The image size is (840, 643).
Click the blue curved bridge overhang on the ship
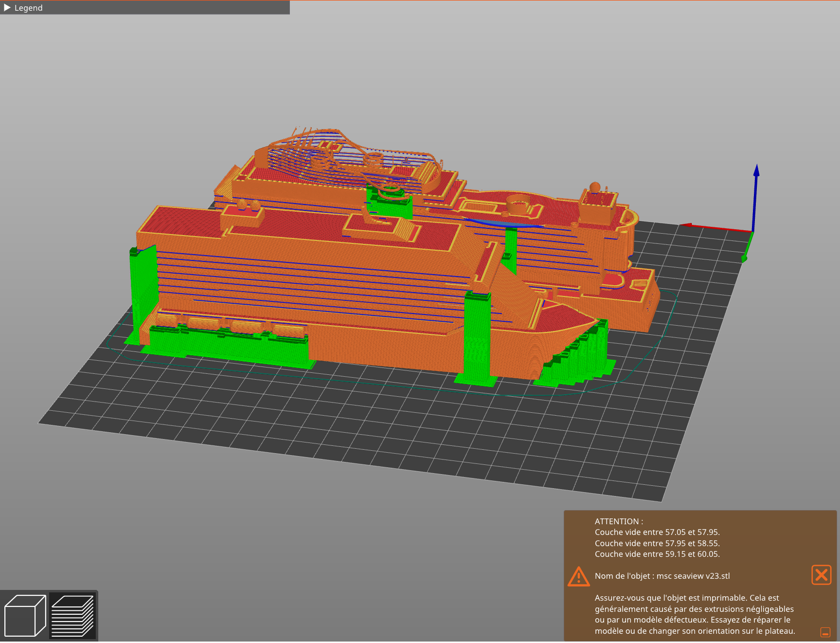pyautogui.click(x=501, y=223)
